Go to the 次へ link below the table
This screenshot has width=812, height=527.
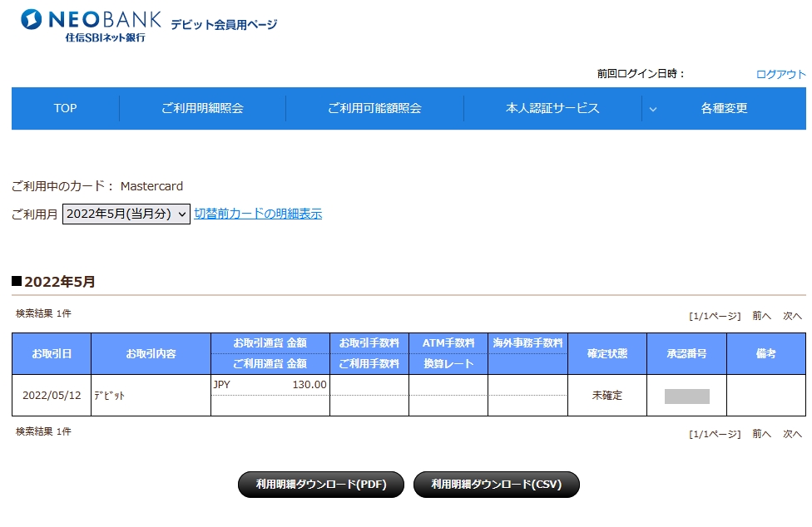coord(792,434)
